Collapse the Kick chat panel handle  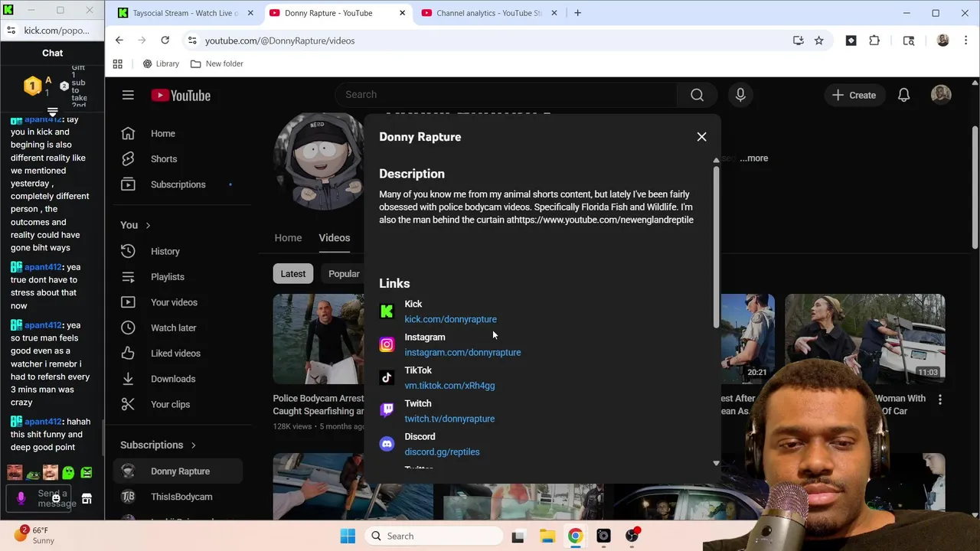tap(52, 112)
